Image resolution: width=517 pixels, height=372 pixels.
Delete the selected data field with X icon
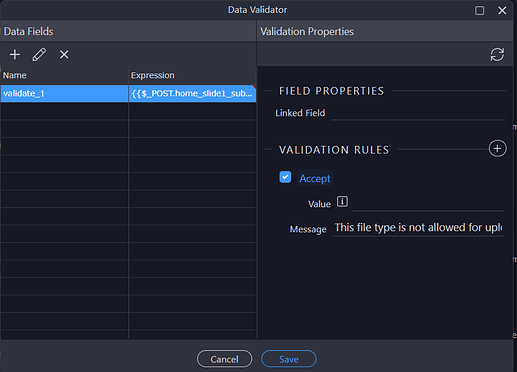click(64, 54)
